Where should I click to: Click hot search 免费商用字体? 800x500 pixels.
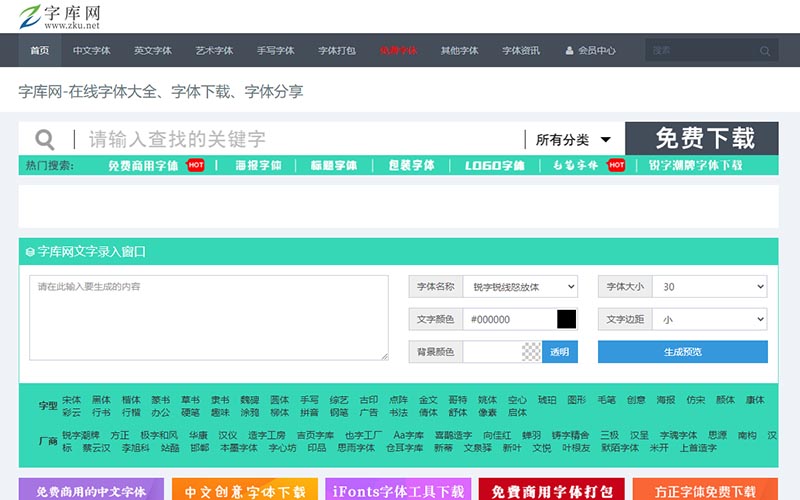coord(143,165)
